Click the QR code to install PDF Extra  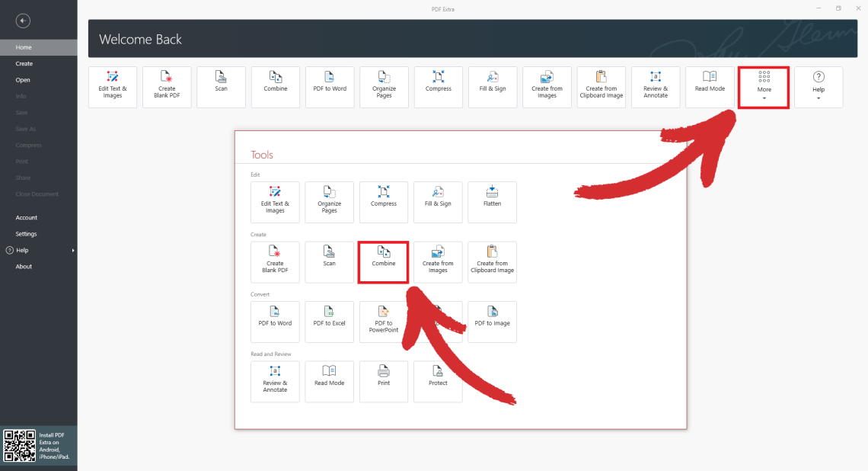click(19, 445)
